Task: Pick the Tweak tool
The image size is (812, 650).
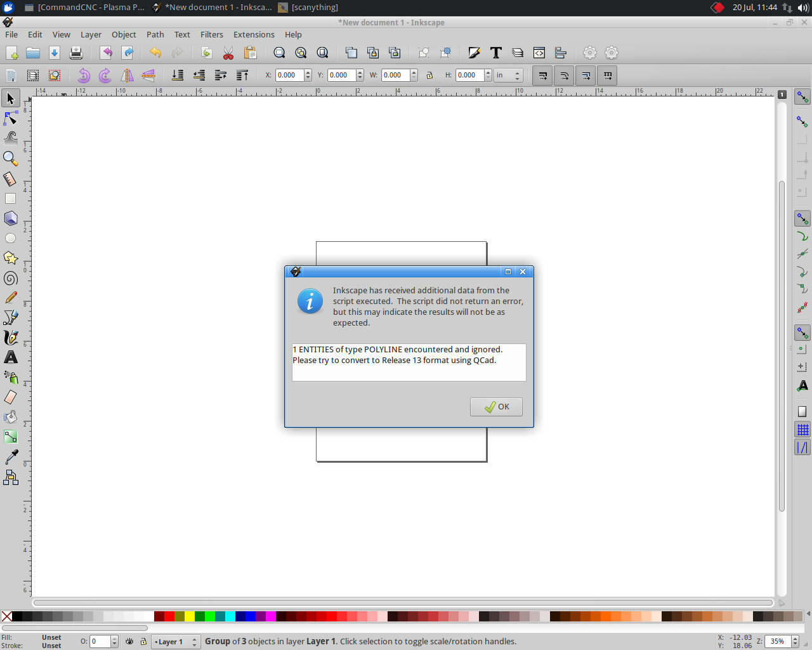Action: click(x=11, y=138)
